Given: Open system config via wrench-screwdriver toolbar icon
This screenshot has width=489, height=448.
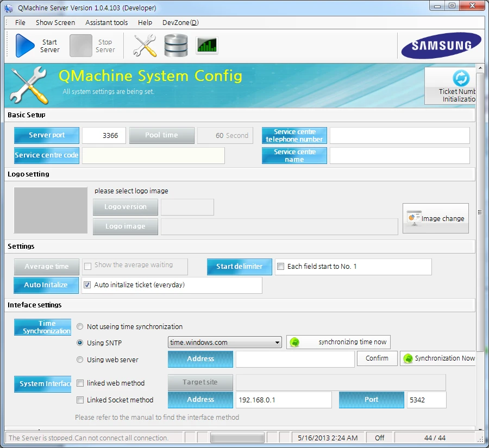Looking at the screenshot, I should pyautogui.click(x=145, y=46).
